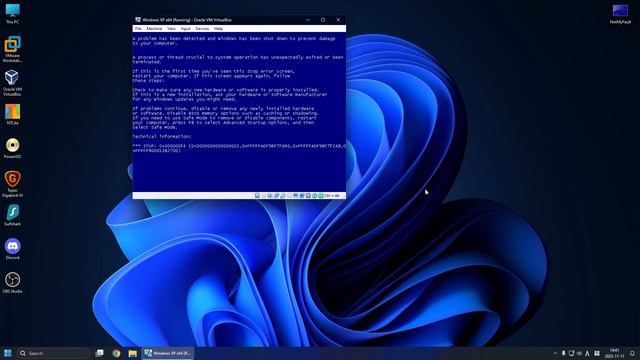Viewport: 640px width, 360px height.
Task: Click the STOP error code line in the blue screen
Action: (239, 148)
